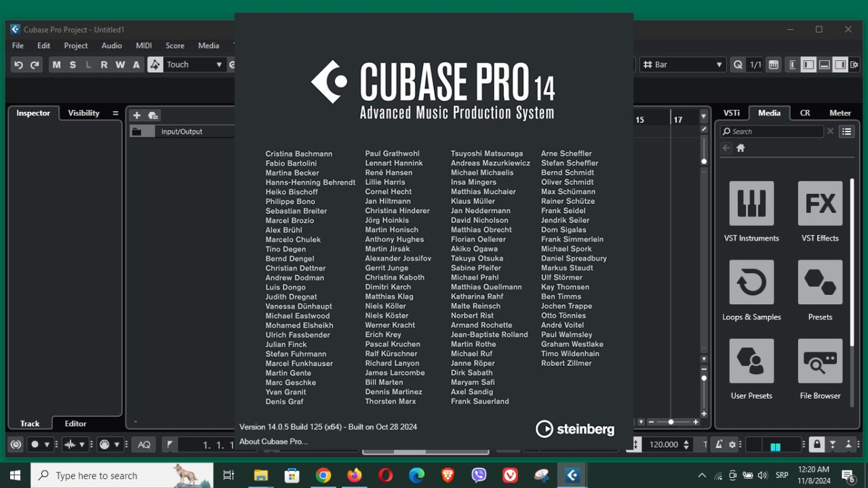Open the MIDI menu
This screenshot has height=488, width=868.
tap(144, 45)
